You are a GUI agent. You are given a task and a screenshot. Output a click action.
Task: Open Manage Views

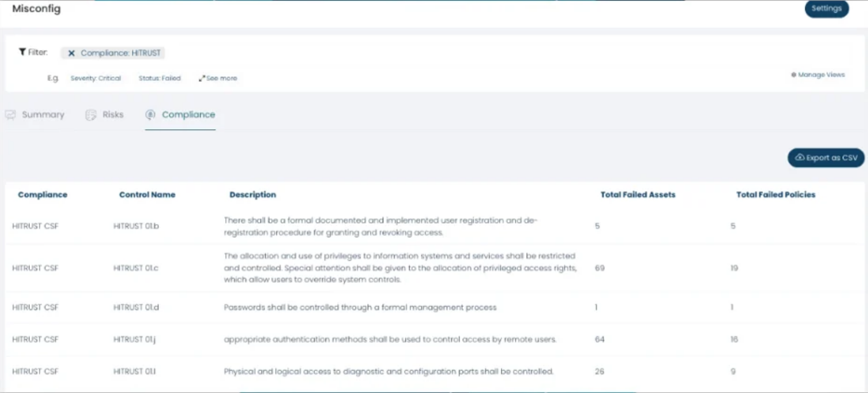818,75
